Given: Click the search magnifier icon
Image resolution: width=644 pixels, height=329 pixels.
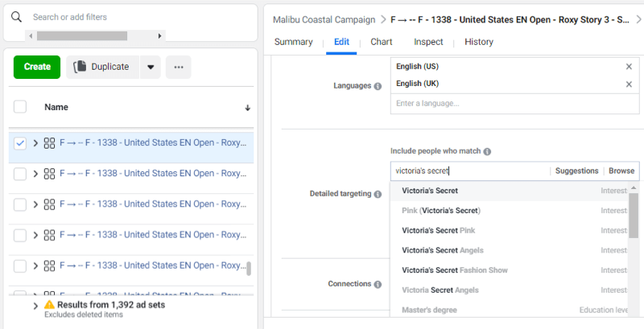Looking at the screenshot, I should [x=17, y=17].
